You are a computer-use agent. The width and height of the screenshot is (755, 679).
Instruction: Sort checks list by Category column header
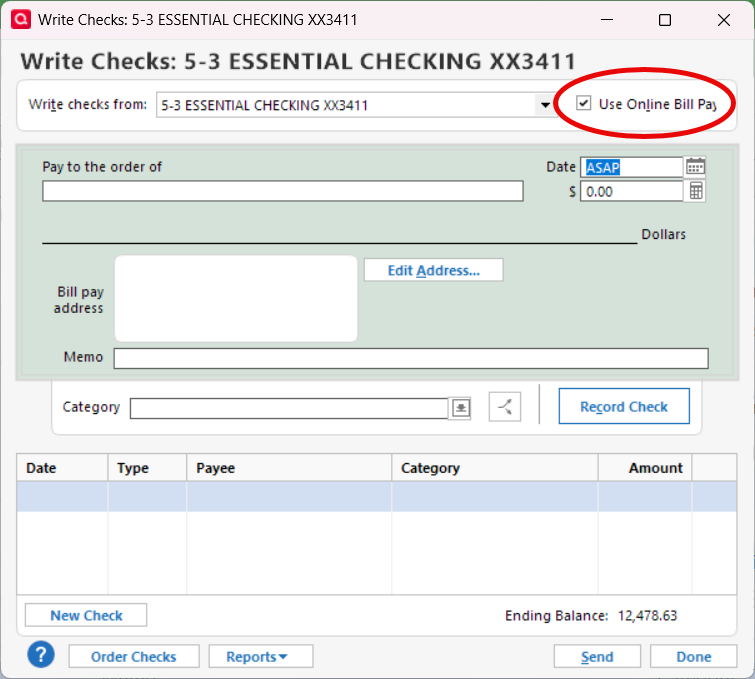[495, 468]
